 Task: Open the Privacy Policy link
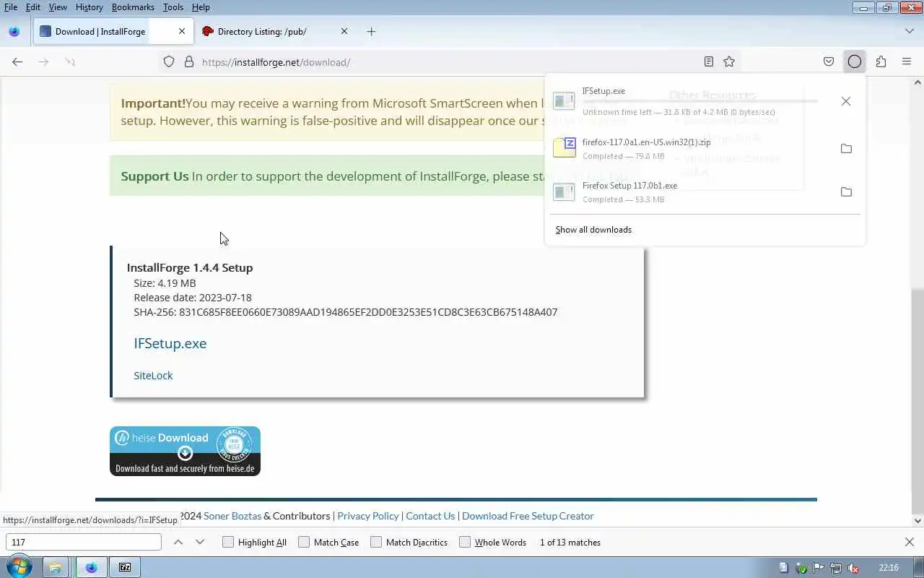[368, 516]
